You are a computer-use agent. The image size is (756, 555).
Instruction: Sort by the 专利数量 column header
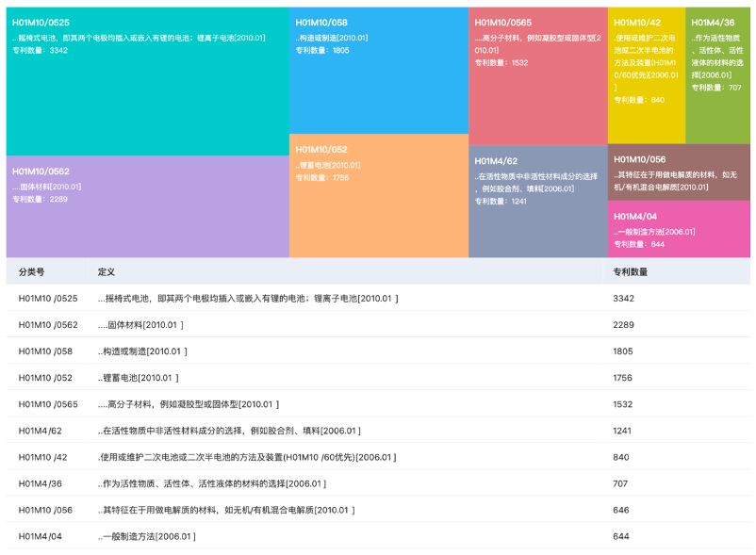(628, 270)
